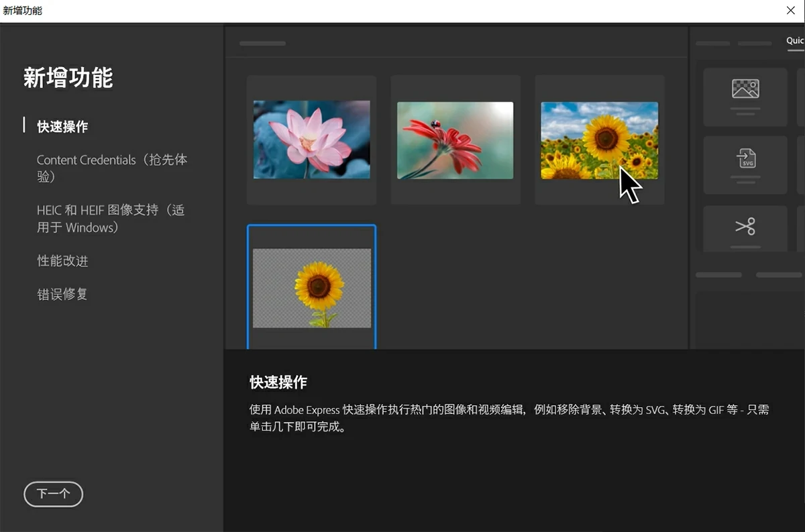The height and width of the screenshot is (532, 805).
Task: Click the Remove Background quick action icon
Action: [x=745, y=89]
